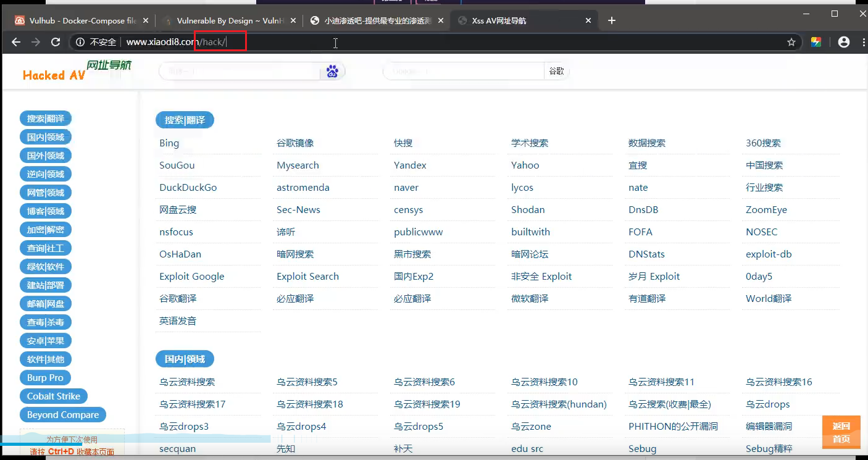868x460 pixels.
Task: Bookmark page with star icon
Action: 791,42
